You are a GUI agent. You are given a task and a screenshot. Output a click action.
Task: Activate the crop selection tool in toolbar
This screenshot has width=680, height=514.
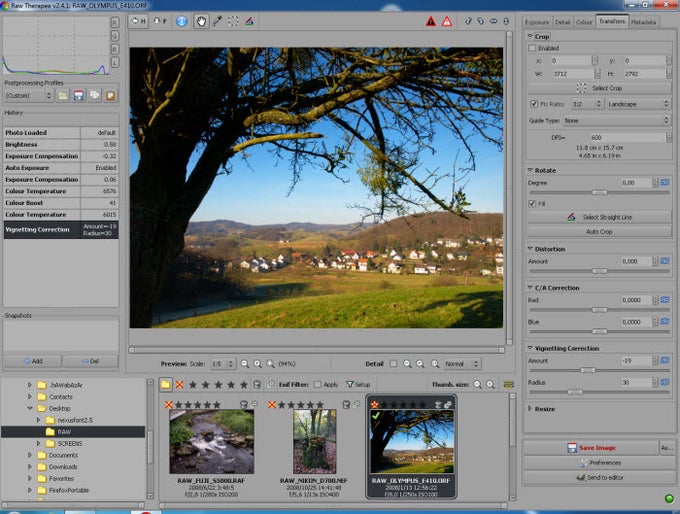(233, 20)
